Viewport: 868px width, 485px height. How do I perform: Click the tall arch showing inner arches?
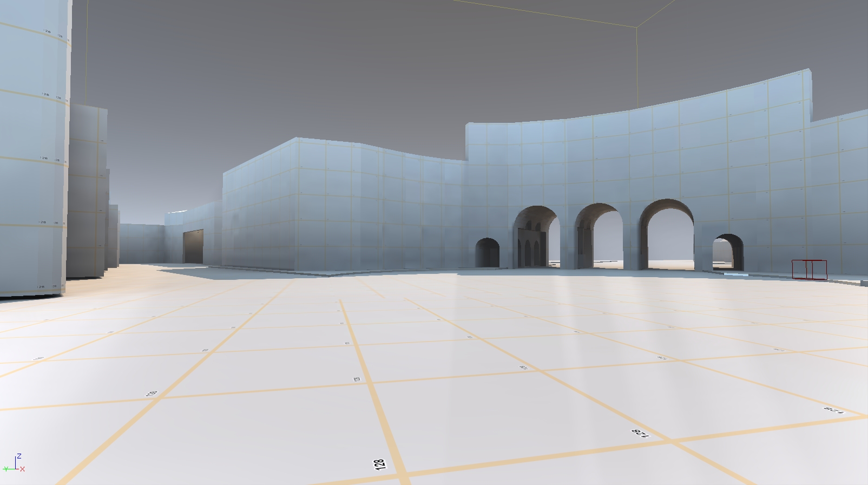point(535,241)
